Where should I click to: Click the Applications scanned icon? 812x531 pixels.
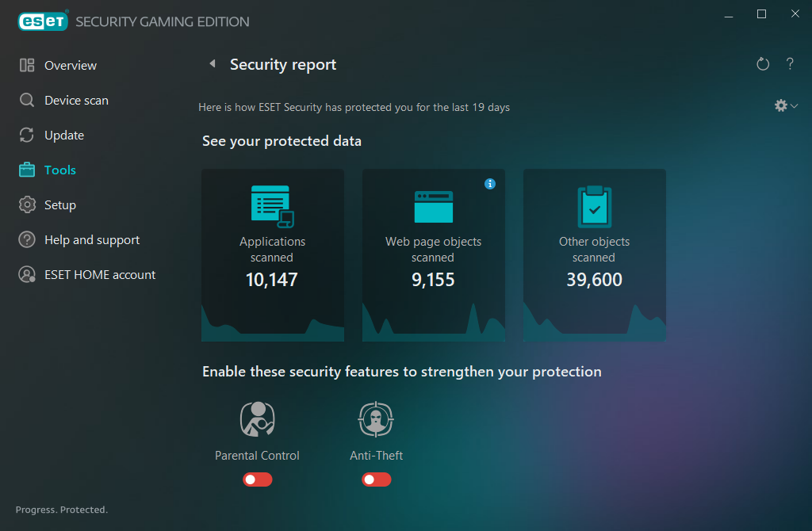coord(273,207)
